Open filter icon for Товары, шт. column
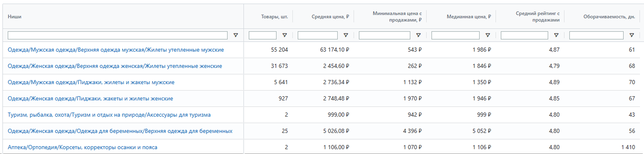This screenshot has height=154, width=644. pyautogui.click(x=284, y=35)
